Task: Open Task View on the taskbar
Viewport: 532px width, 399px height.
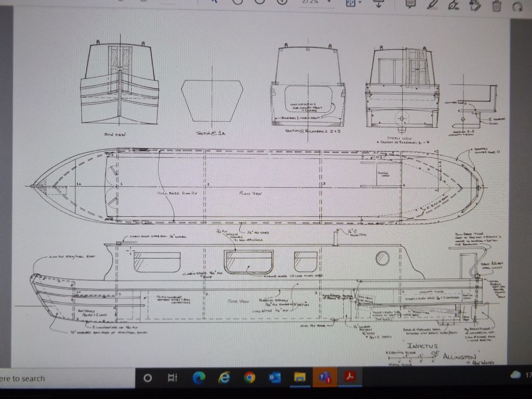Action: (x=172, y=377)
